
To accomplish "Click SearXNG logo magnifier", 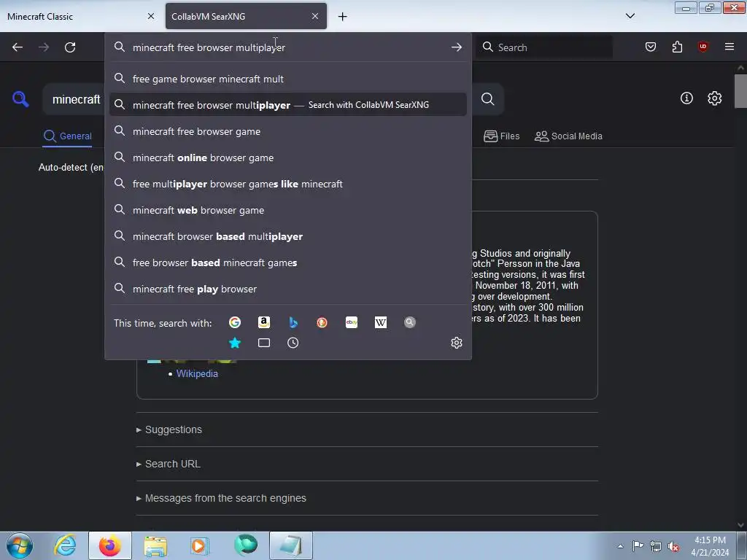I will coord(20,99).
